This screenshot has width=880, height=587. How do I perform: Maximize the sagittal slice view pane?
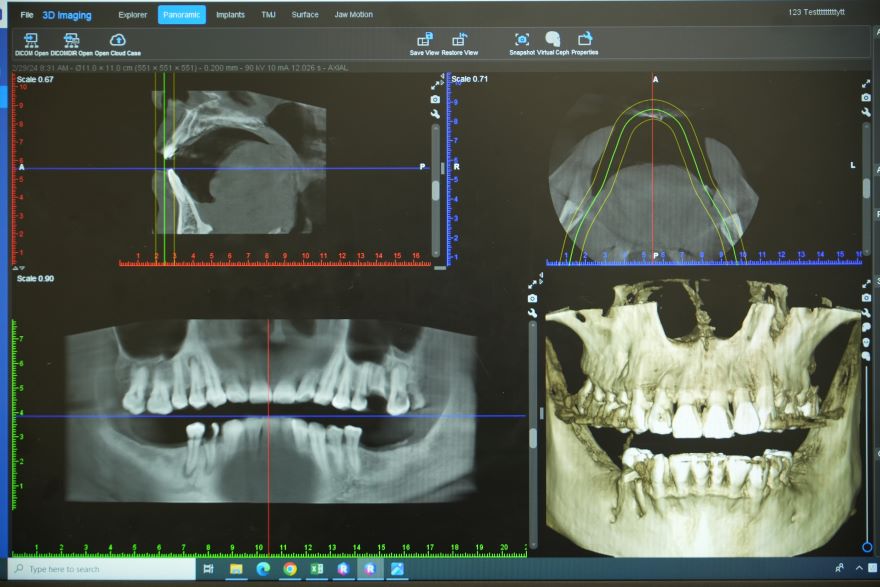tap(436, 85)
